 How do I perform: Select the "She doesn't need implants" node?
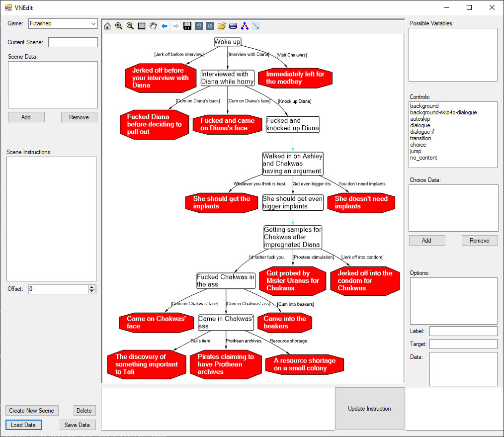point(361,202)
